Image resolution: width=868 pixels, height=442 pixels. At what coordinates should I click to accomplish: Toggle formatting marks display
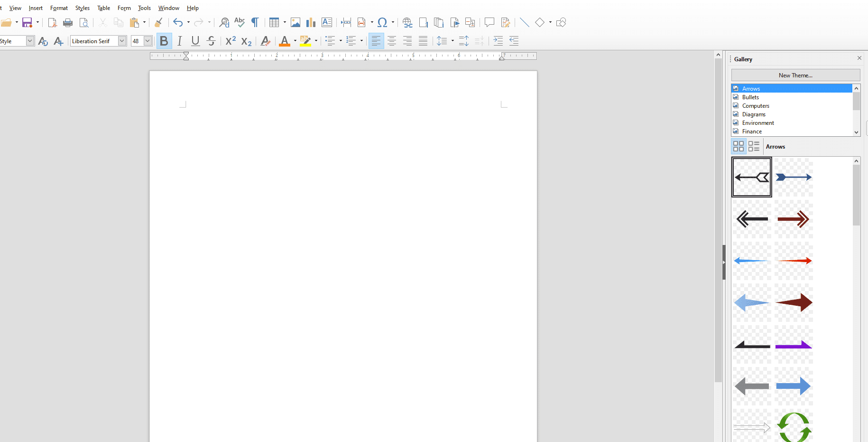(x=255, y=22)
